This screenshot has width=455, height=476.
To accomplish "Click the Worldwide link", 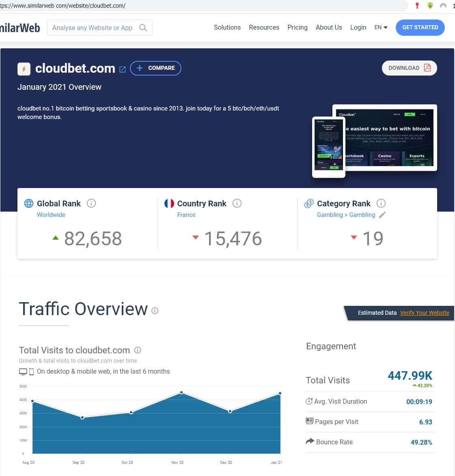I will coord(51,214).
